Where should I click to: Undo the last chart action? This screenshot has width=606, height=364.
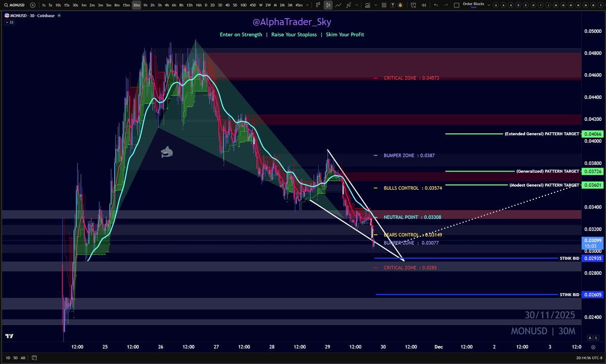coord(436,5)
